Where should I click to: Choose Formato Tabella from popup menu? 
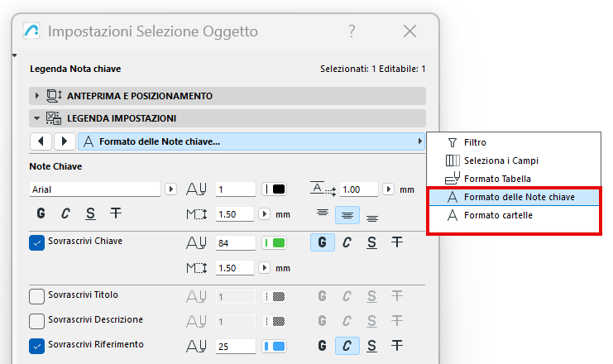click(497, 178)
